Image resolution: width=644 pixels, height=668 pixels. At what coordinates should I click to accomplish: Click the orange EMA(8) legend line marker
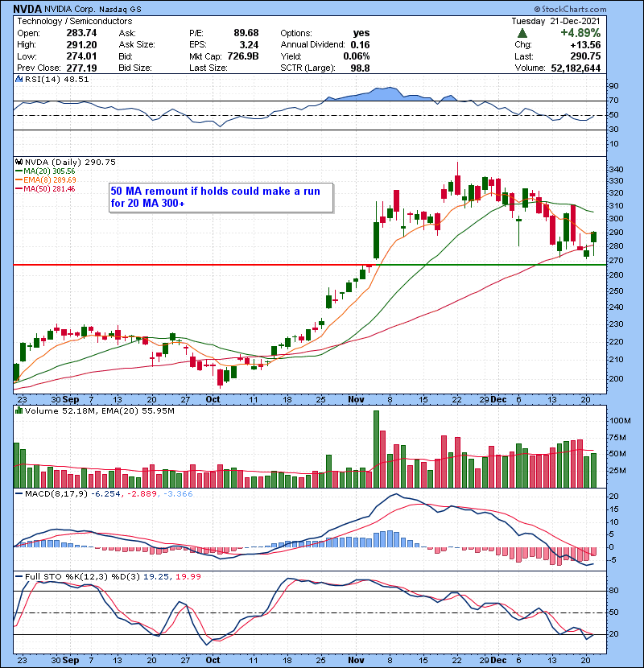(19, 180)
